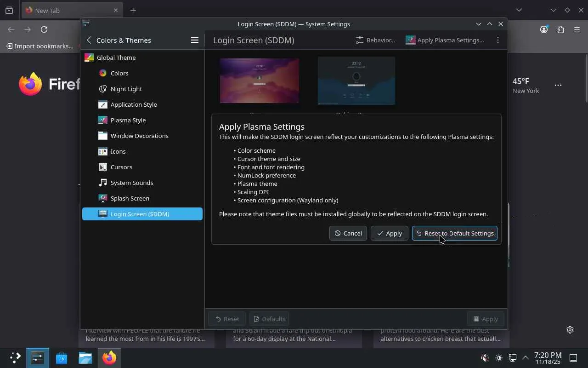Click Apply in the Plasma Settings dialog

tap(390, 233)
